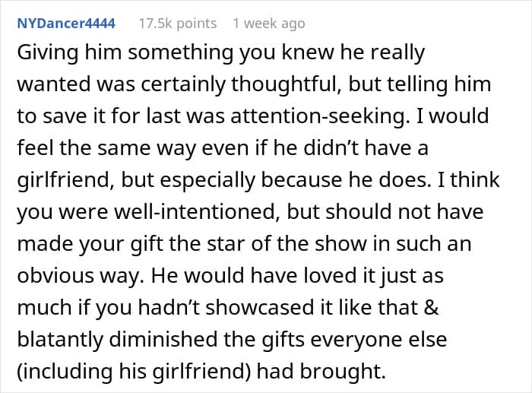Open the 1 week ago timestamp permalink

269,24
